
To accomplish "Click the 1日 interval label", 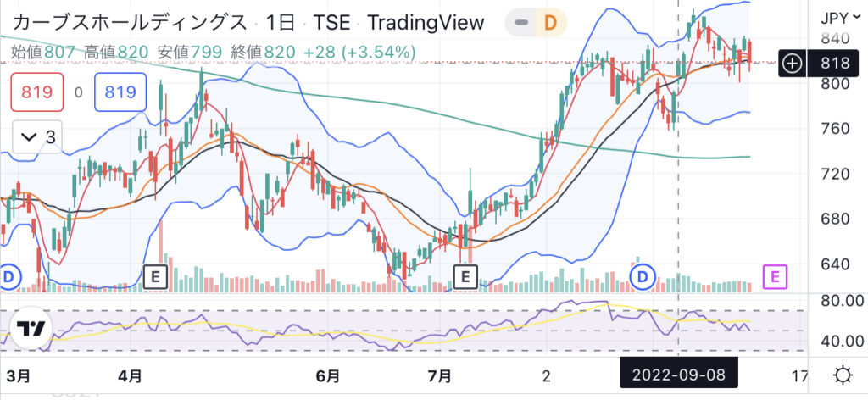I will (280, 23).
